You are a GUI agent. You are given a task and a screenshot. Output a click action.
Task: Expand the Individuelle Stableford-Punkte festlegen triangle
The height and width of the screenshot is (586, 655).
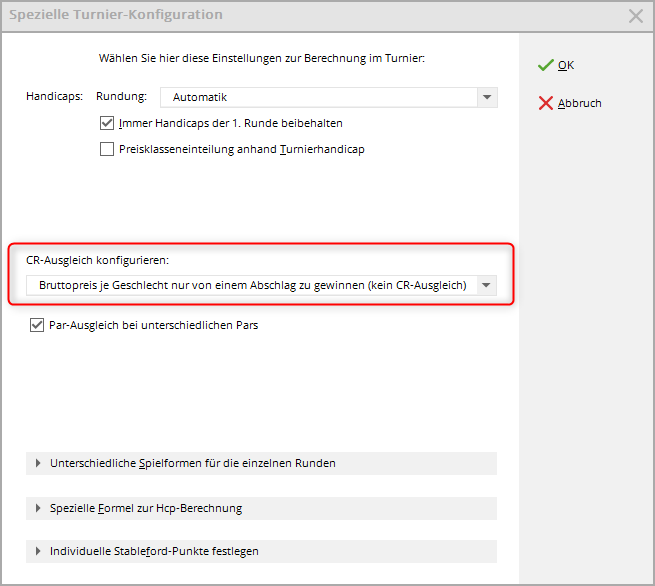point(38,551)
